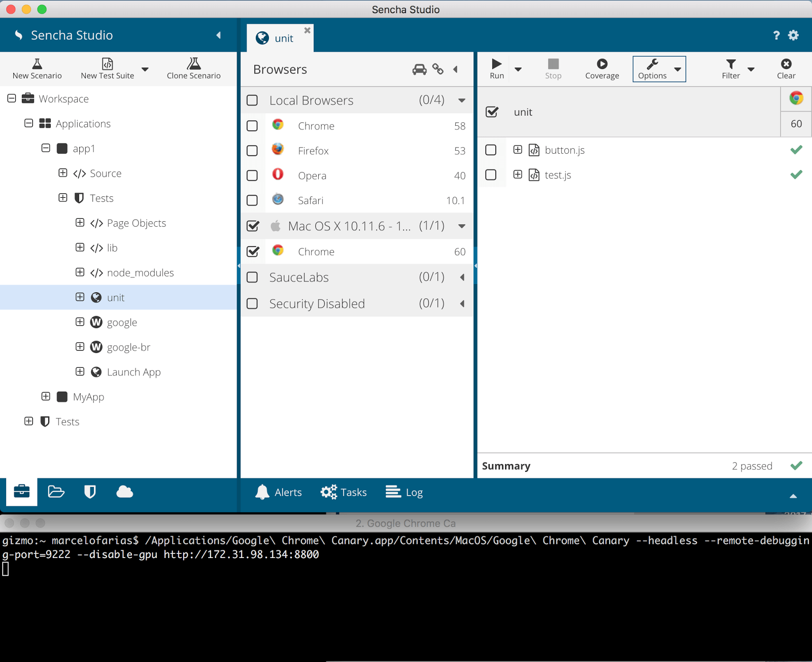This screenshot has width=812, height=662.
Task: Collapse the Mac OS X group arrow
Action: pyautogui.click(x=462, y=226)
